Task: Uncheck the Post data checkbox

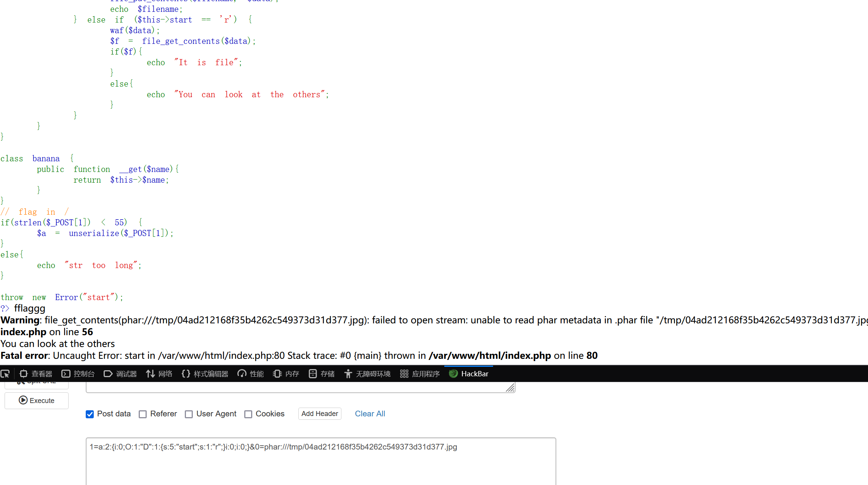Action: pos(90,414)
